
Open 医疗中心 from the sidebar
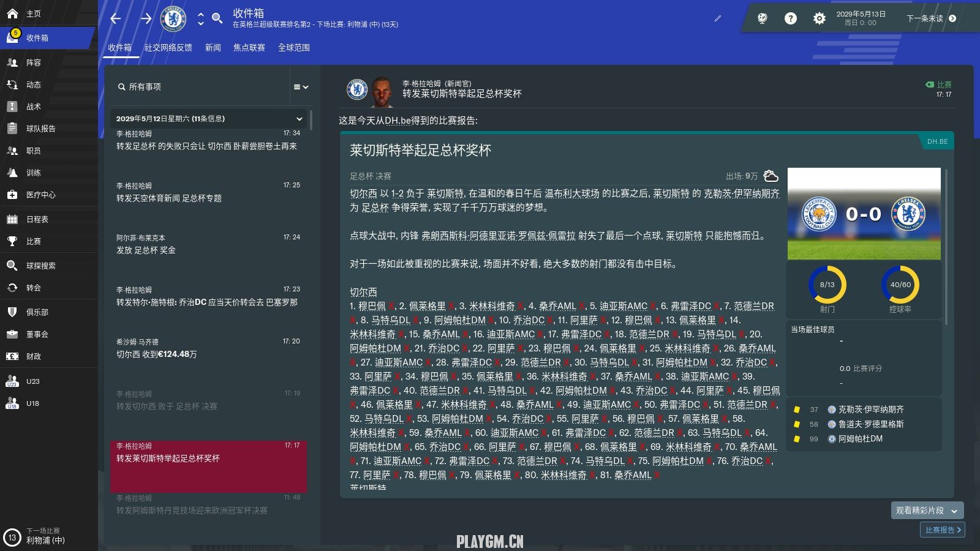click(40, 195)
